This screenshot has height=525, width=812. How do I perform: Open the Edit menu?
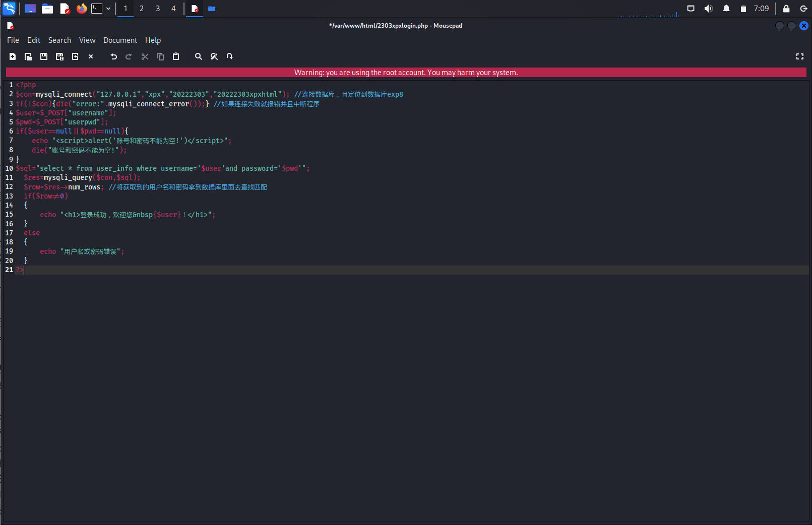click(34, 40)
